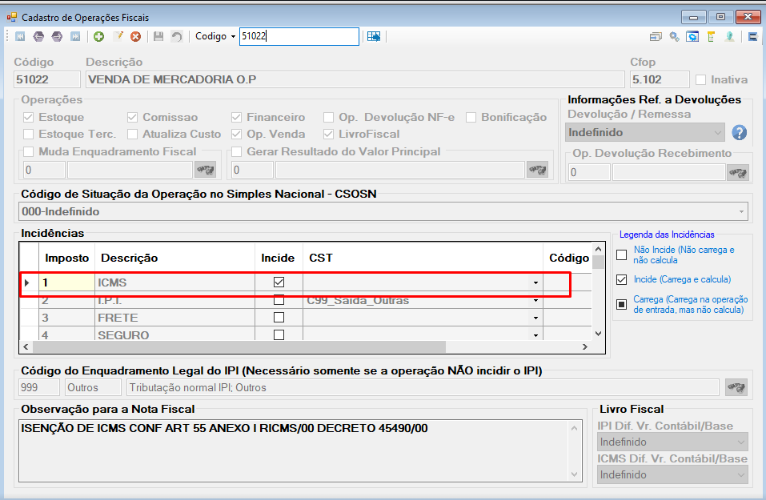Image resolution: width=766 pixels, height=500 pixels.
Task: Enable Gerar Resultado do Valor Principal checkbox
Action: [236, 152]
